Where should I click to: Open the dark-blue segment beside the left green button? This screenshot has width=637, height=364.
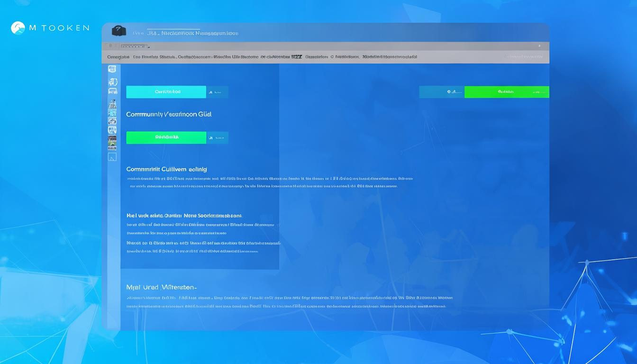217,137
